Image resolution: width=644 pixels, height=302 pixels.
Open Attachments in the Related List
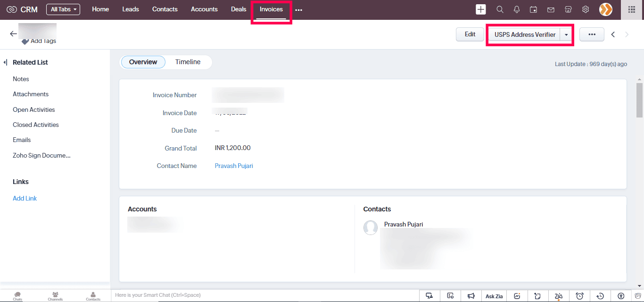coord(31,94)
